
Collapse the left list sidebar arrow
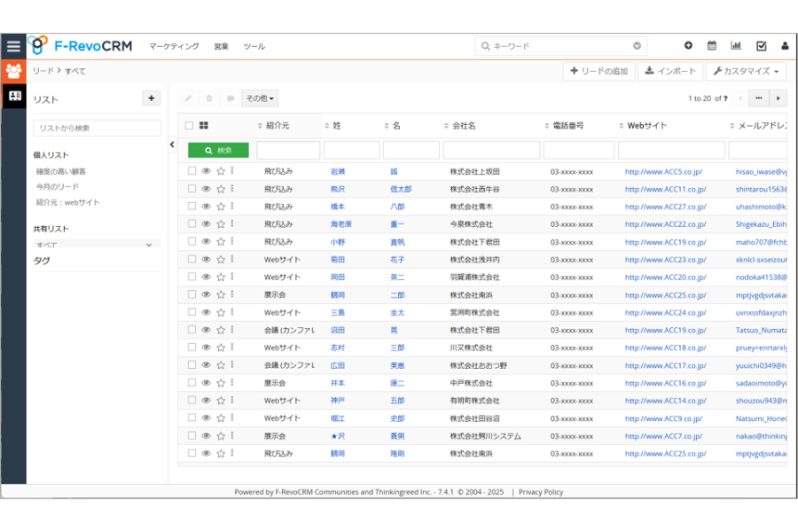pyautogui.click(x=172, y=145)
